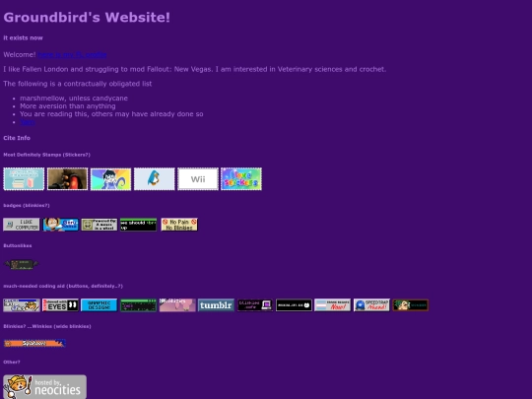Click the 'Trans Rights Now!' button
Screen dimensions: 532x399
pyautogui.click(x=333, y=305)
